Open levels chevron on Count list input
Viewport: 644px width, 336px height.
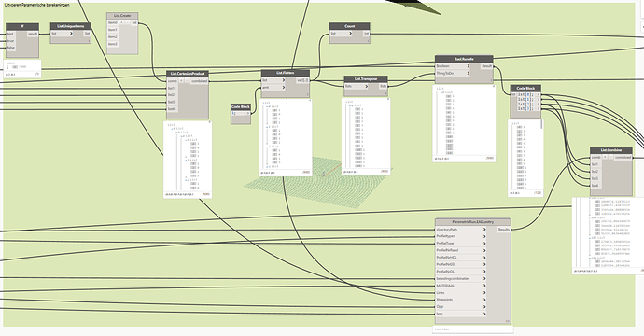coord(350,34)
